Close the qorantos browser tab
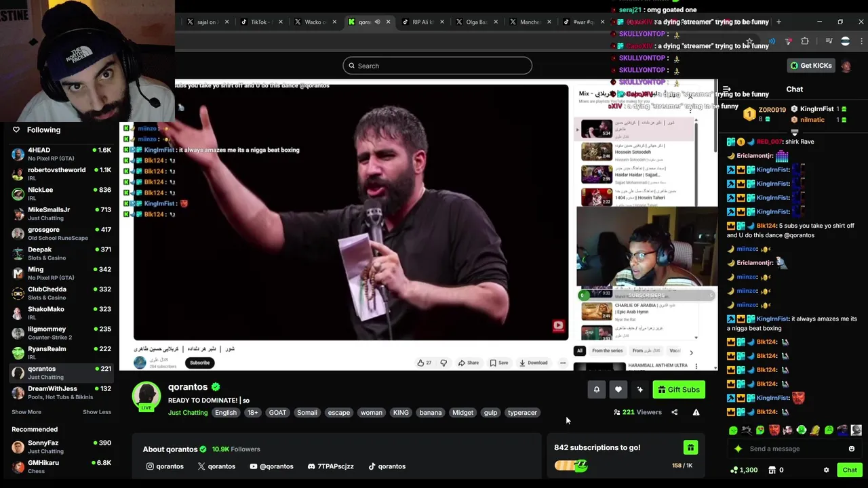Screen dimensions: 868x488 point(388,22)
